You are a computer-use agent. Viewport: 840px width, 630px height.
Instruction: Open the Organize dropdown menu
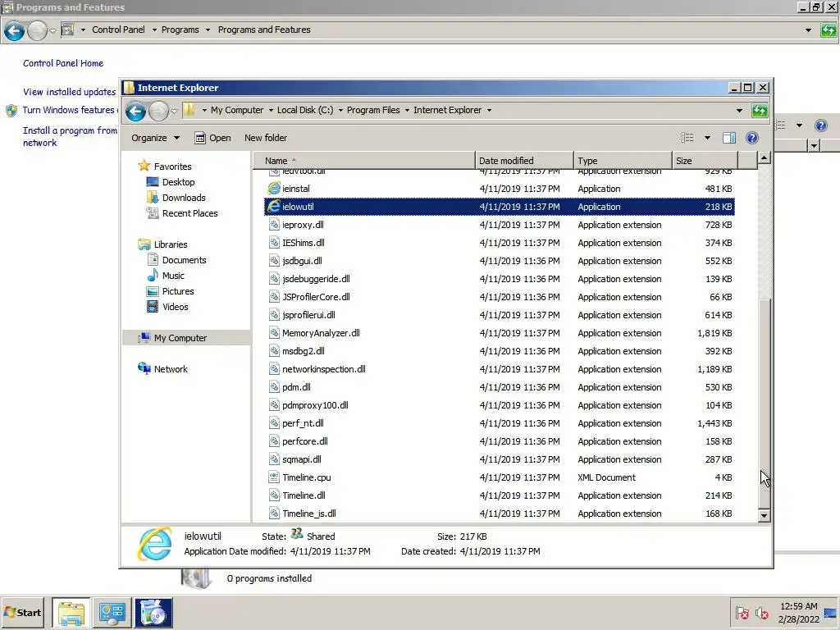click(x=155, y=138)
